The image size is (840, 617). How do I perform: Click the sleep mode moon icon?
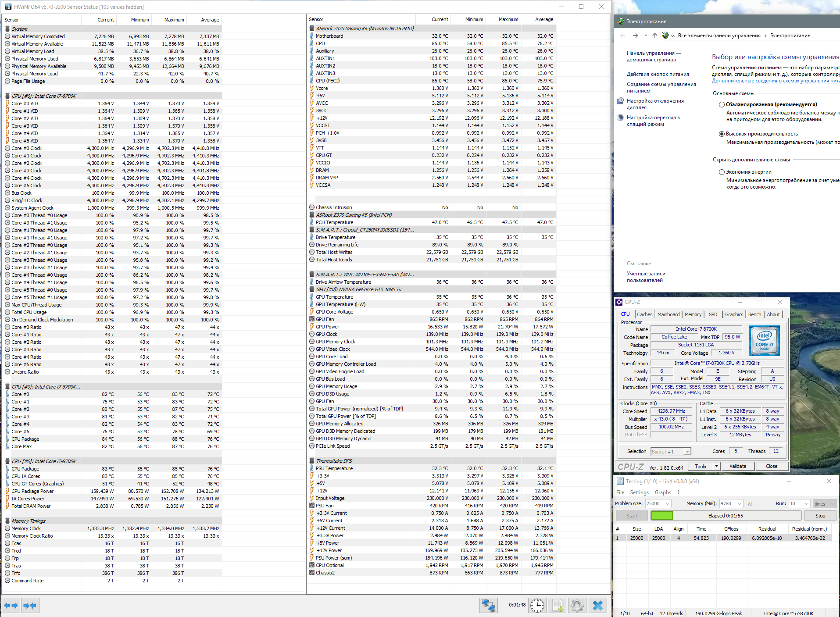coord(620,118)
